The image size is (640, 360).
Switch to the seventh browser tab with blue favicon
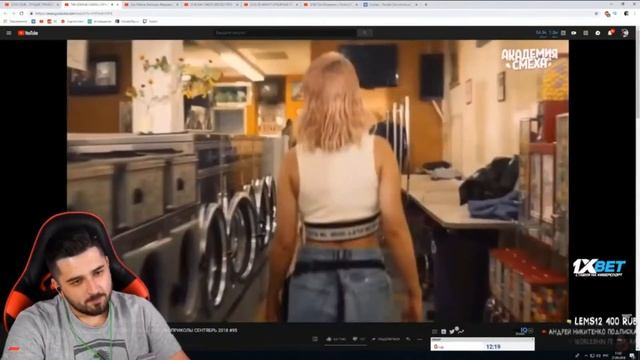(x=391, y=4)
